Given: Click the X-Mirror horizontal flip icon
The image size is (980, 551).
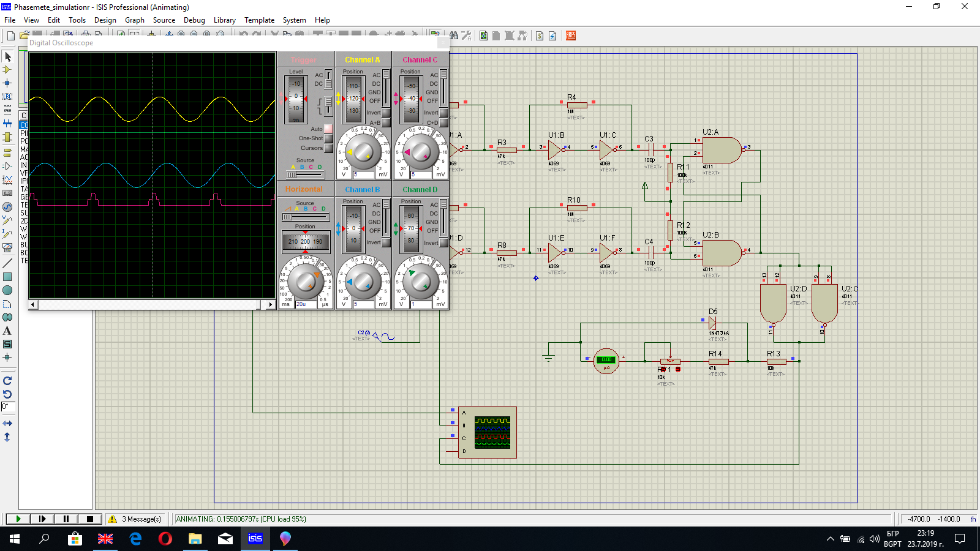Looking at the screenshot, I should [x=7, y=424].
